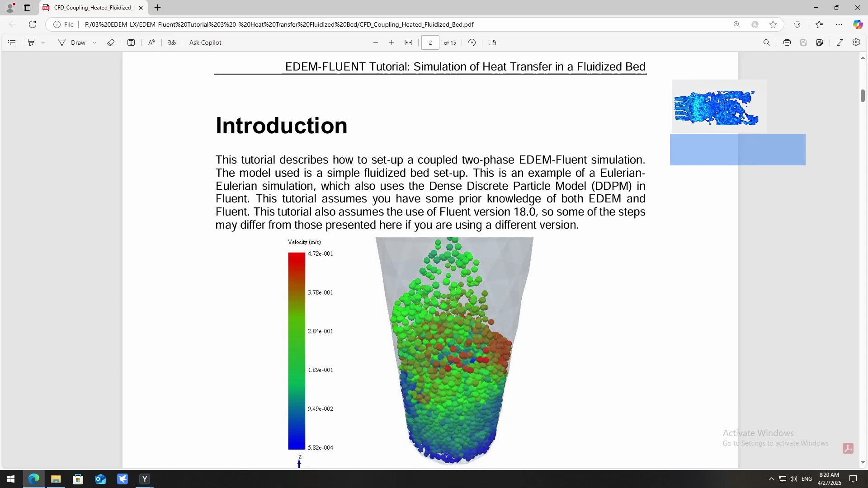
Task: Select the Highlight tool
Action: tap(31, 42)
